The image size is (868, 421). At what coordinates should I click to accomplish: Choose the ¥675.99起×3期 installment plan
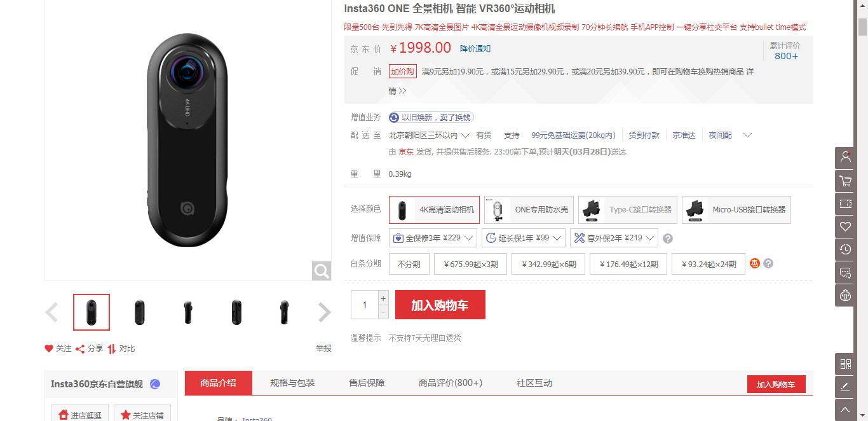[470, 264]
